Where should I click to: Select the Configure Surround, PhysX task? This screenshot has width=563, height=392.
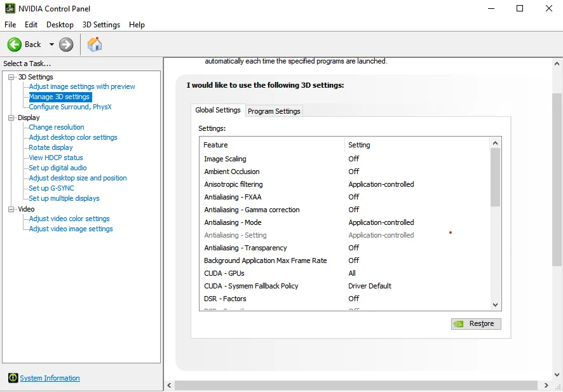coord(71,107)
